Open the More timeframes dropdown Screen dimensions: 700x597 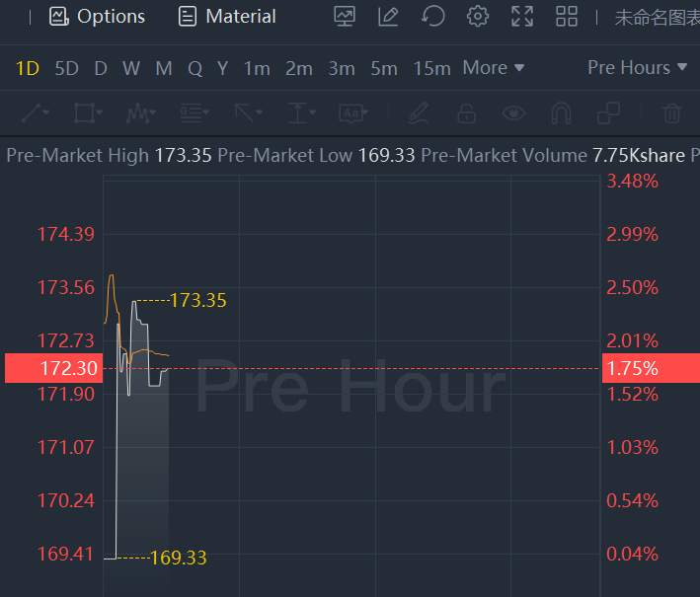pyautogui.click(x=494, y=68)
